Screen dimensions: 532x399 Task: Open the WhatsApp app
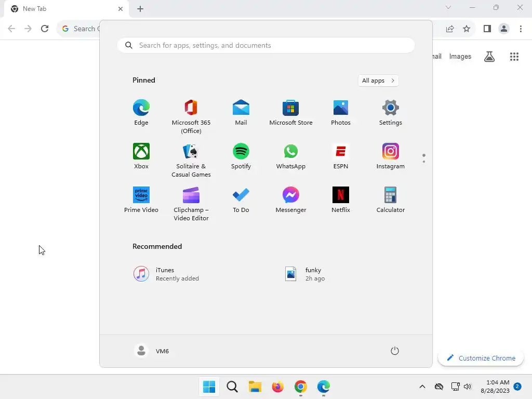(291, 156)
